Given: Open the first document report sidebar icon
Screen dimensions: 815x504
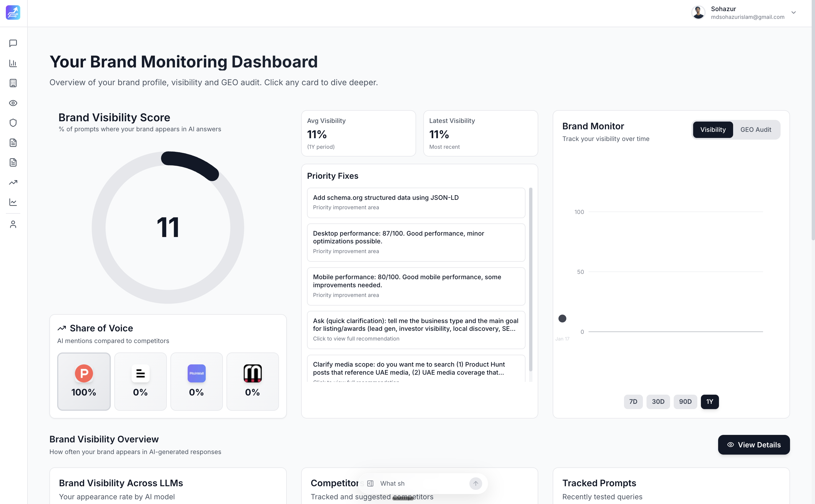Looking at the screenshot, I should (x=13, y=143).
